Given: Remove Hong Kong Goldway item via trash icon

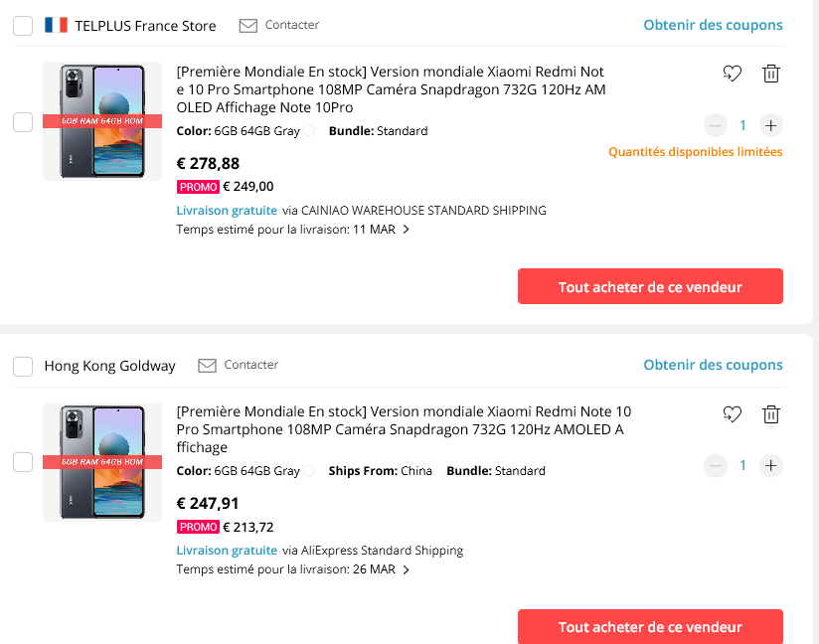Looking at the screenshot, I should (x=771, y=413).
